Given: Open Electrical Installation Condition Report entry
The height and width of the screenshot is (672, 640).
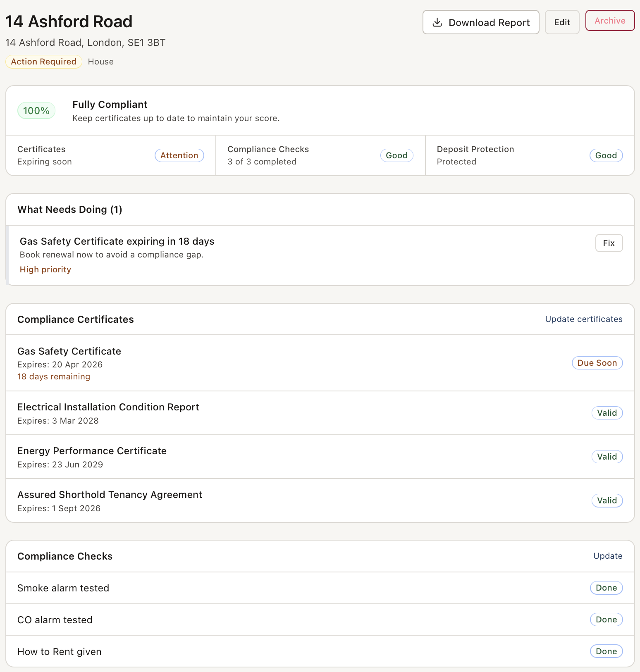Looking at the screenshot, I should click(108, 407).
